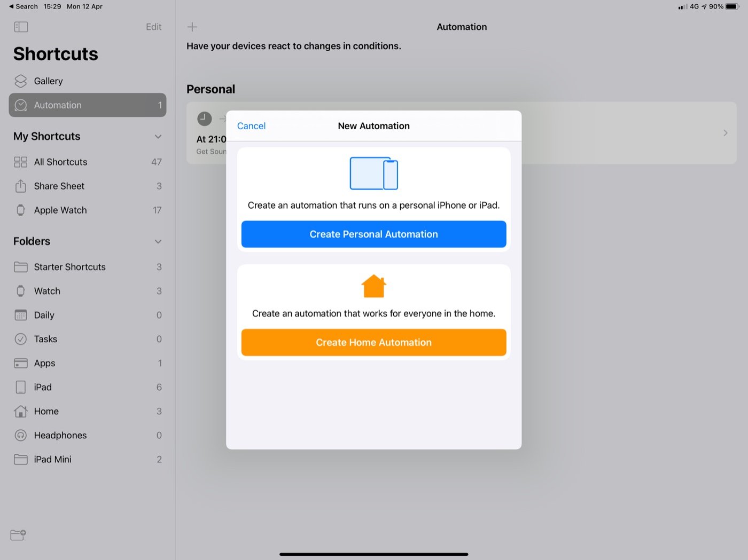
Task: Open the Personal automation detail chevron
Action: pos(725,133)
